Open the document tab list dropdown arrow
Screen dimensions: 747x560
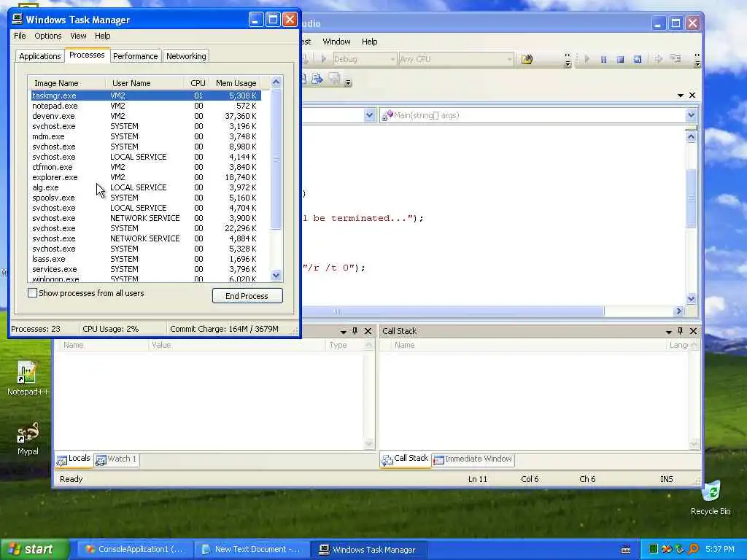coord(681,96)
